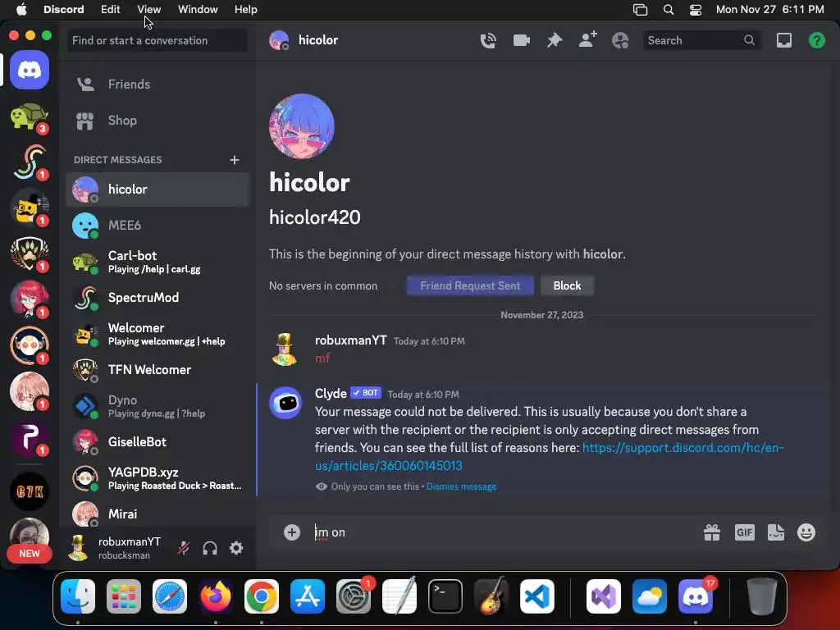This screenshot has width=840, height=630.
Task: Attach a file with the plus button
Action: (x=292, y=532)
